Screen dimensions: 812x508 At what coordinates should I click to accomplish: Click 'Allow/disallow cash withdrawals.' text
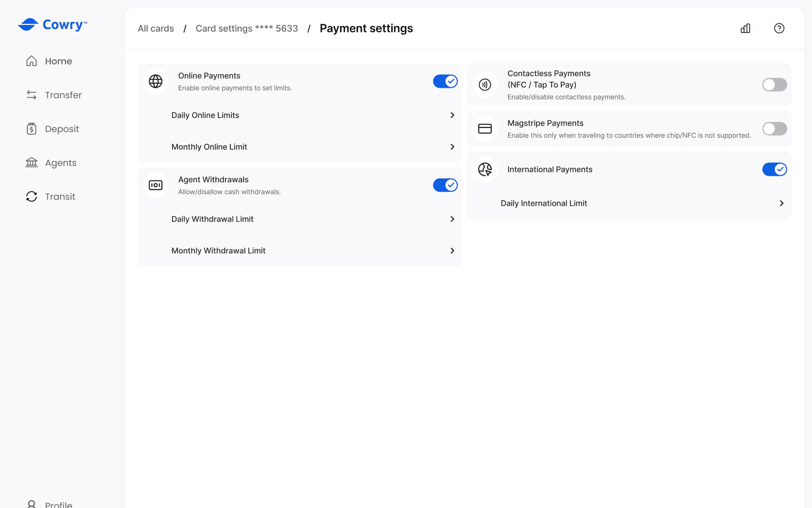coord(229,192)
